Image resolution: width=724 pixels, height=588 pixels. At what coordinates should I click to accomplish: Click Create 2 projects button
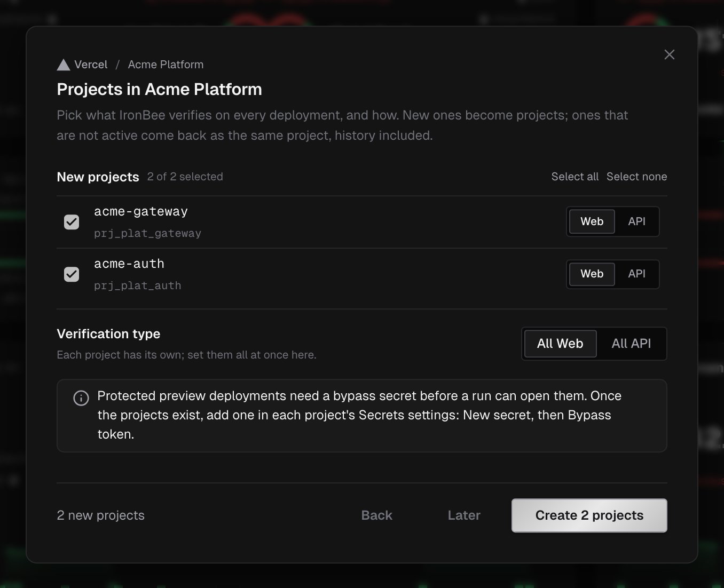coord(589,515)
